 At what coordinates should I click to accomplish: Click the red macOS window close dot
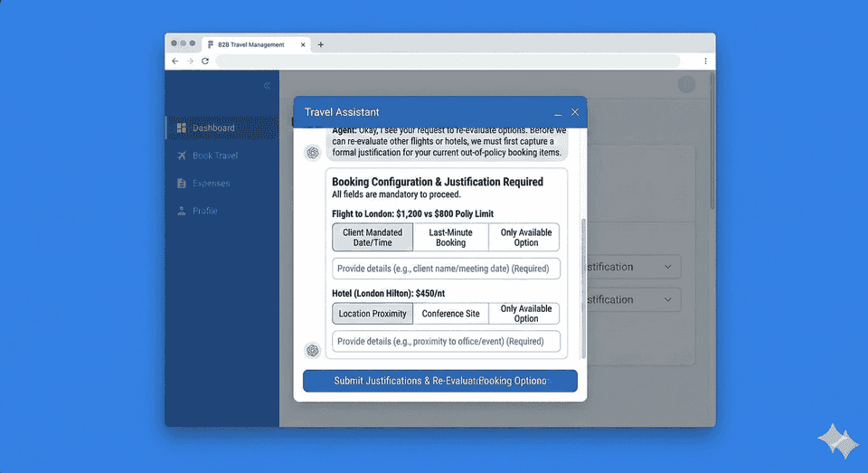[174, 43]
